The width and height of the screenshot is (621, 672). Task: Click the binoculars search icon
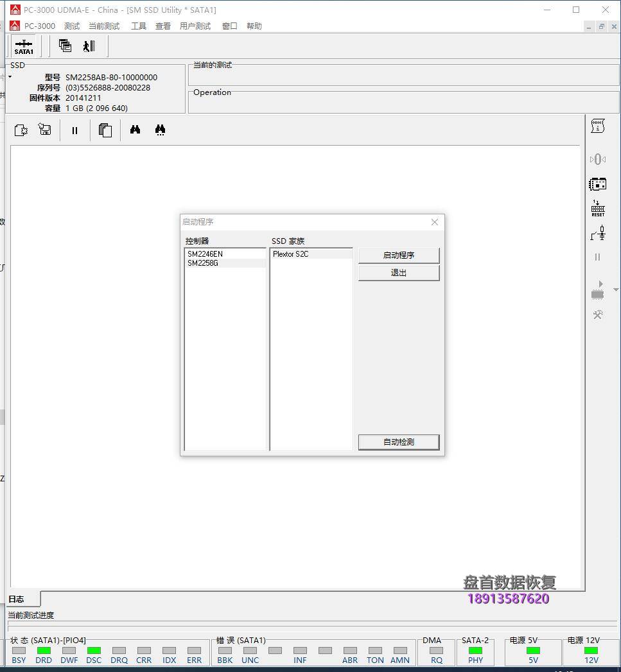point(135,130)
